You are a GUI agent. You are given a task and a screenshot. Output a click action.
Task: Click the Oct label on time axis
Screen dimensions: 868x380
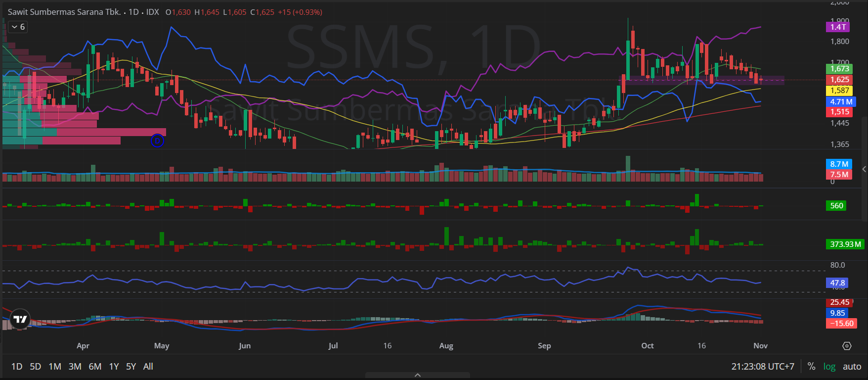point(647,346)
